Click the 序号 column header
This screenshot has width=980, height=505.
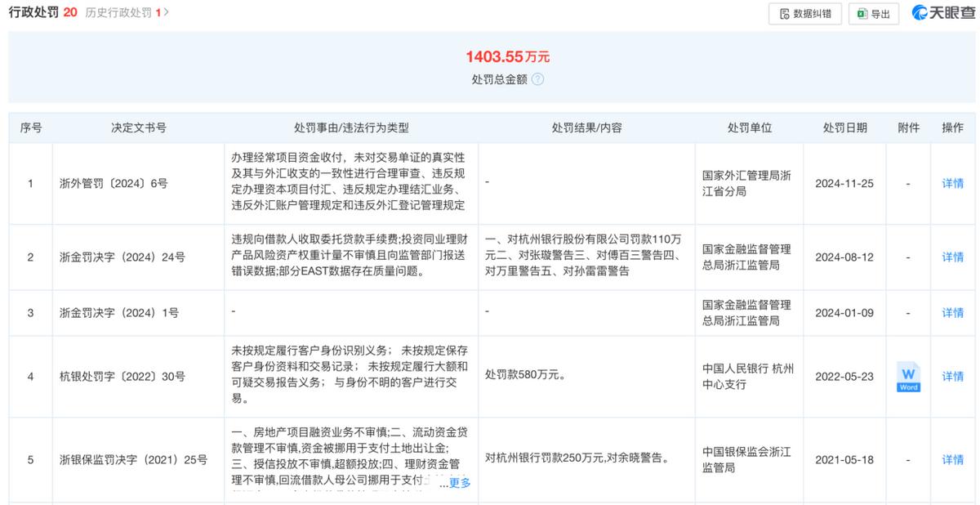pyautogui.click(x=31, y=128)
